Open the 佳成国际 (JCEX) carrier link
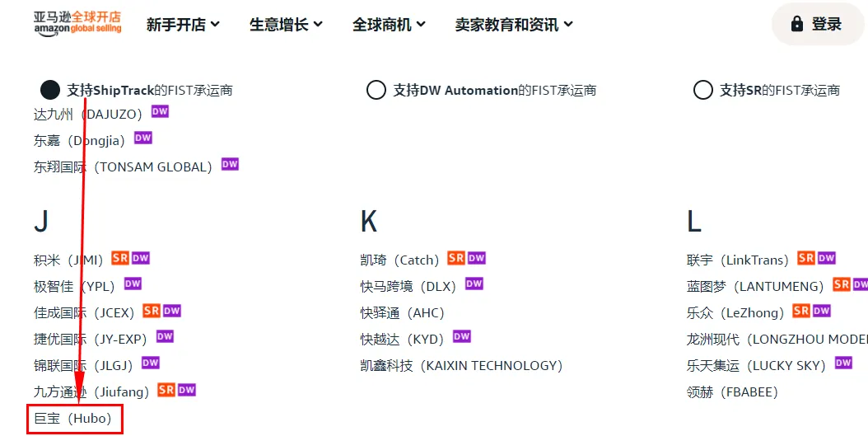Image resolution: width=868 pixels, height=436 pixels. (x=85, y=312)
